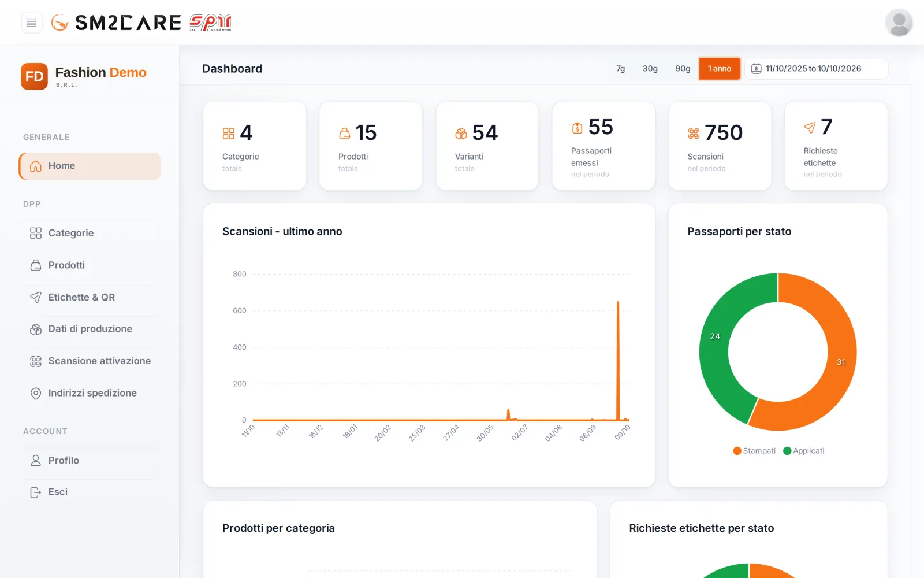
Task: Open Etichette & QR section
Action: tap(91, 297)
